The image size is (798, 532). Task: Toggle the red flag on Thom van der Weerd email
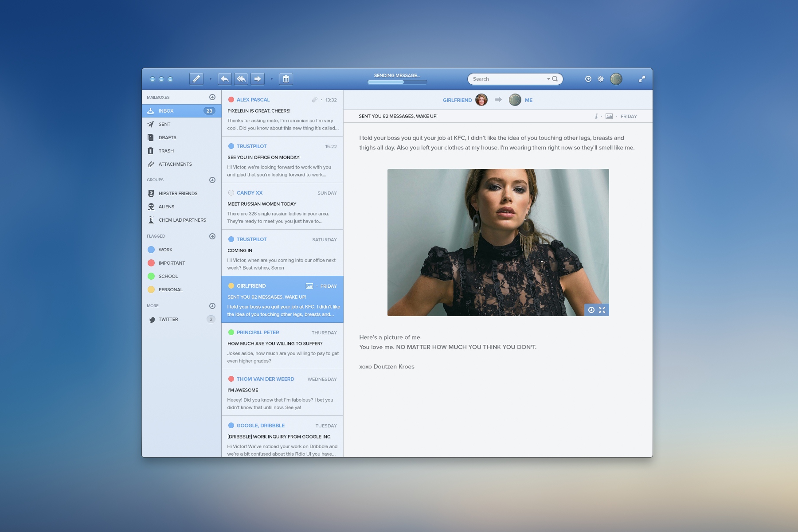point(231,379)
